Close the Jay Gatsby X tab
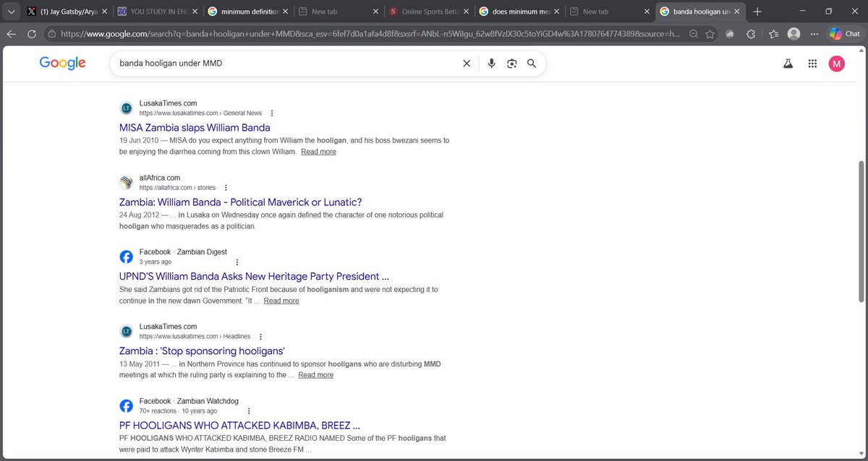This screenshot has height=461, width=868. (104, 12)
